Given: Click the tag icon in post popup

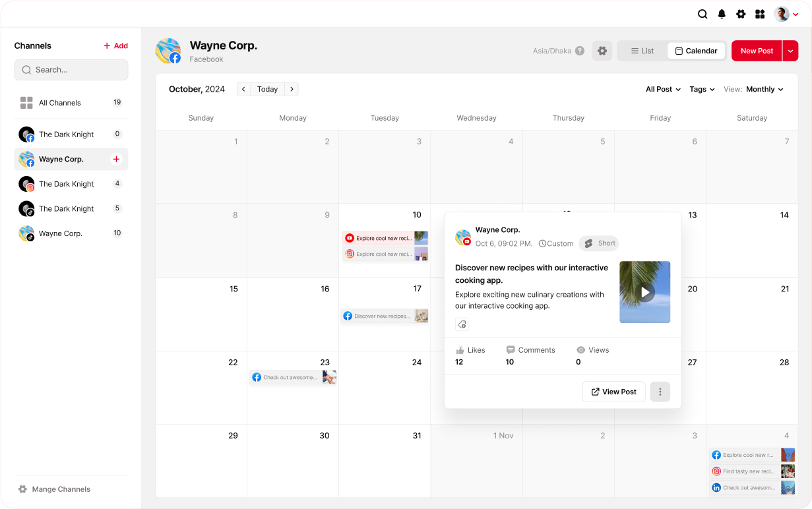Looking at the screenshot, I should [462, 324].
